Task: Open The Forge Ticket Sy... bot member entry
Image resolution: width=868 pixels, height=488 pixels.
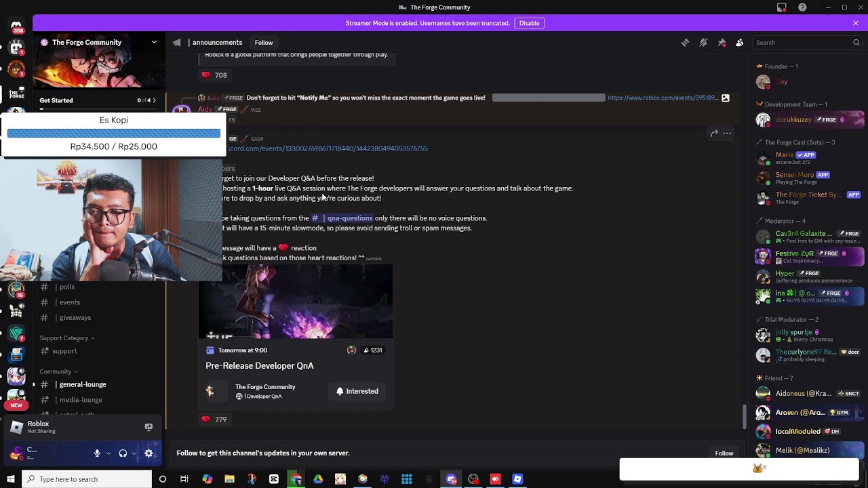Action: 810,197
